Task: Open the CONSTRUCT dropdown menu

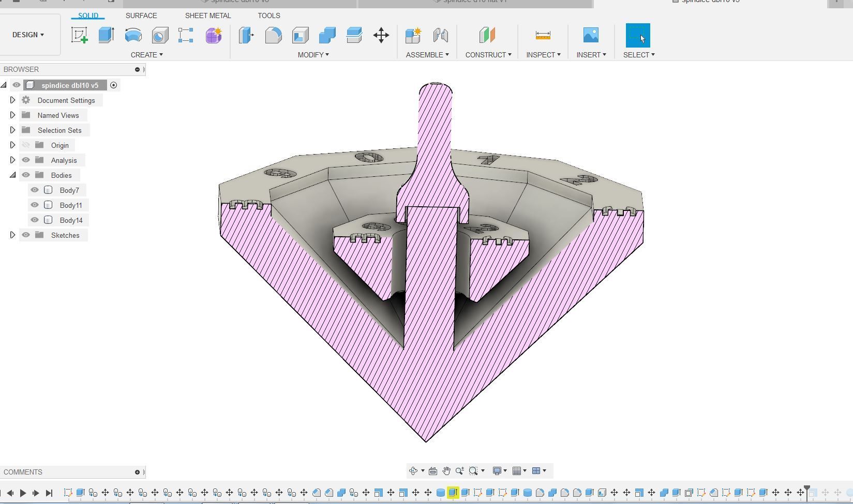Action: [x=488, y=55]
